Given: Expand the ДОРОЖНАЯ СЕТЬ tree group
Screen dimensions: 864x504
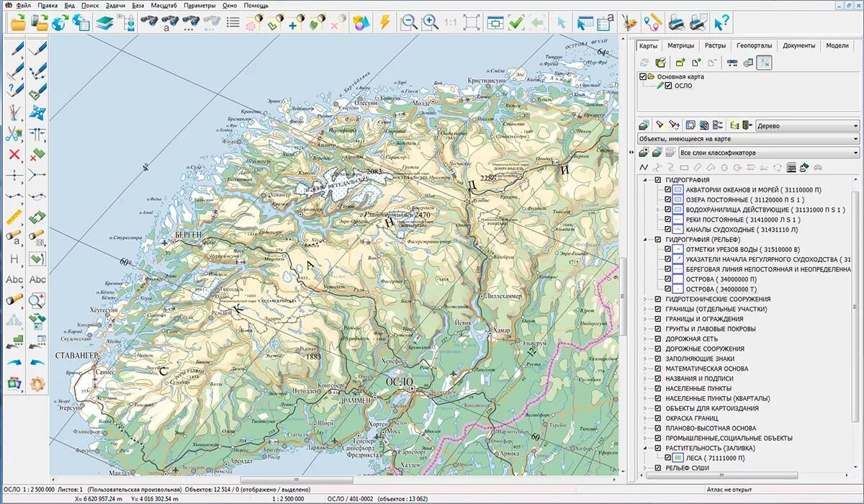Looking at the screenshot, I should [x=645, y=338].
